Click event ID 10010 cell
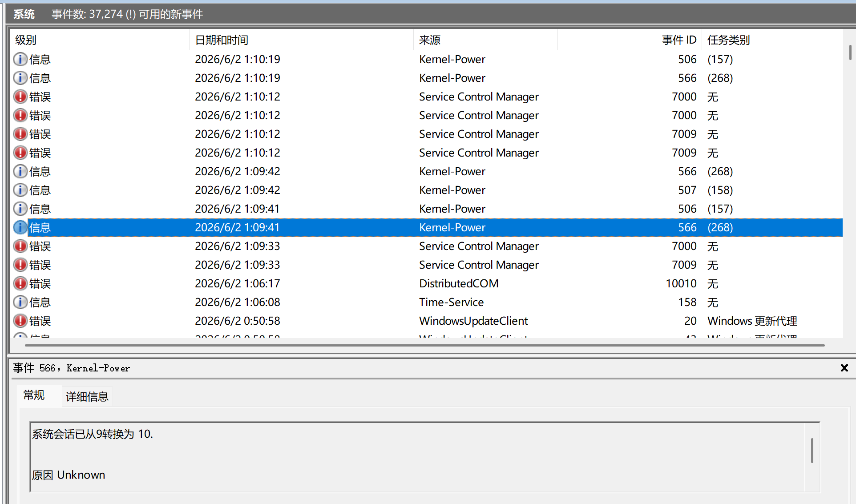Image resolution: width=856 pixels, height=504 pixels. pyautogui.click(x=681, y=283)
